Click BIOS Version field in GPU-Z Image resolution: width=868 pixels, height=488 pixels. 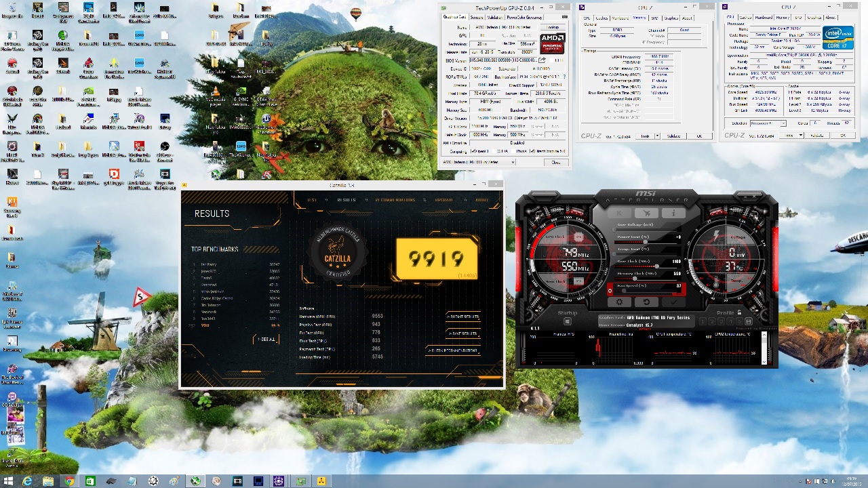504,60
